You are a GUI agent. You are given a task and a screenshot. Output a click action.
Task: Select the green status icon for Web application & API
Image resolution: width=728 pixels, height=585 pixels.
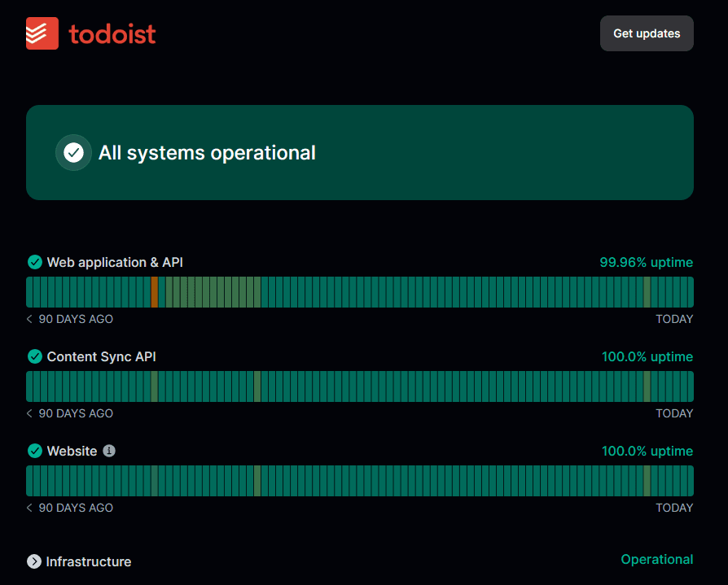coord(34,262)
